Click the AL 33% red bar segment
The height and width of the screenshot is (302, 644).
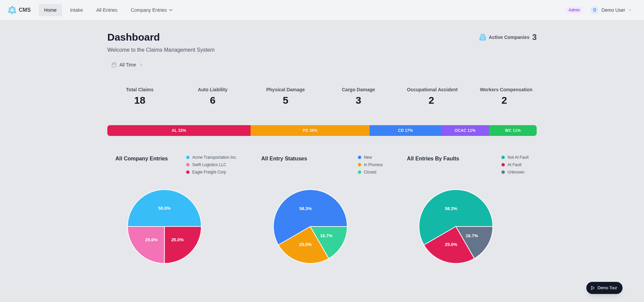click(x=179, y=131)
